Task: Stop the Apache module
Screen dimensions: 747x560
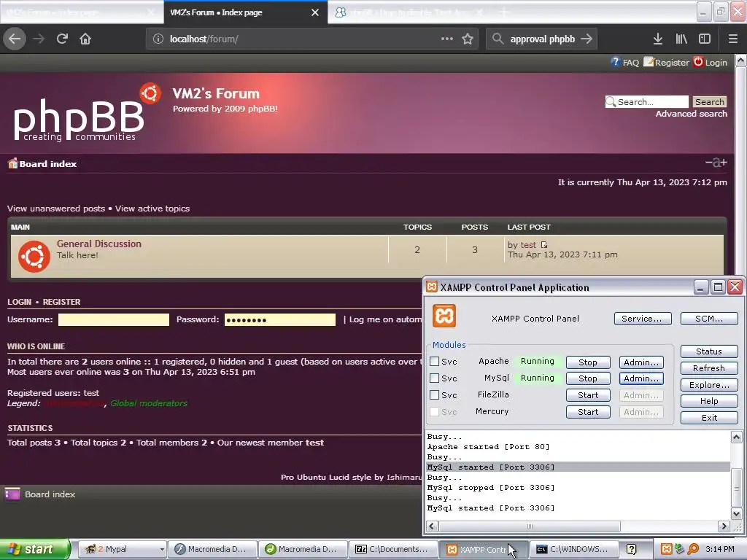Action: coord(588,362)
